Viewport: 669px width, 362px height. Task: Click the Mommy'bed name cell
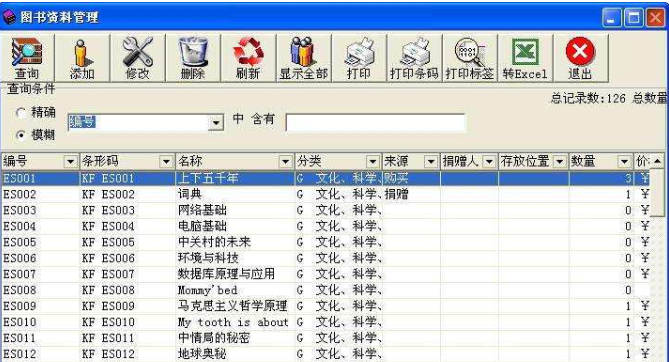pos(235,290)
